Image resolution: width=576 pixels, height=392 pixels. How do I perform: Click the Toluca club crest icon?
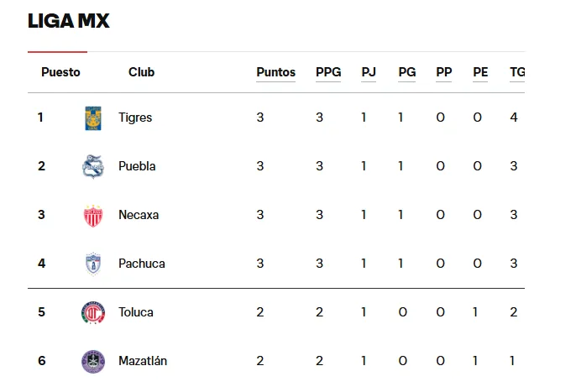92,312
